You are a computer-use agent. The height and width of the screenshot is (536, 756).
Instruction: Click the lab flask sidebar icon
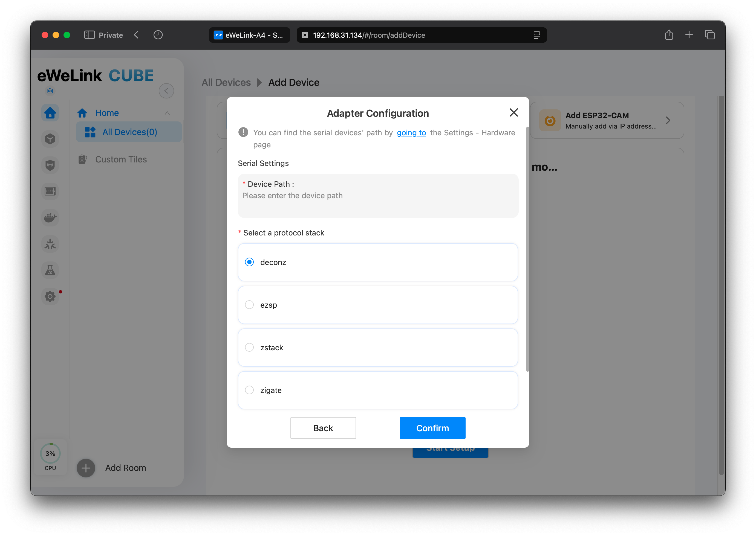pos(50,270)
